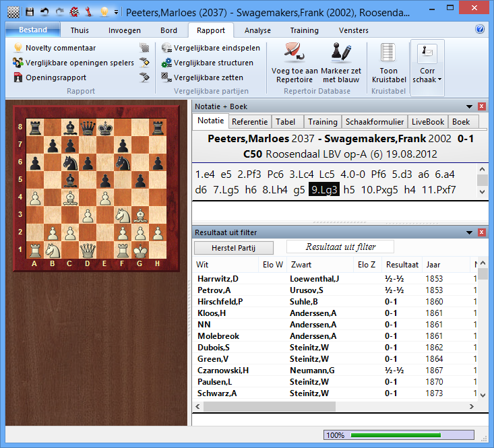The image size is (494, 448).
Task: Undo last action with the back arrow
Action: [44, 12]
